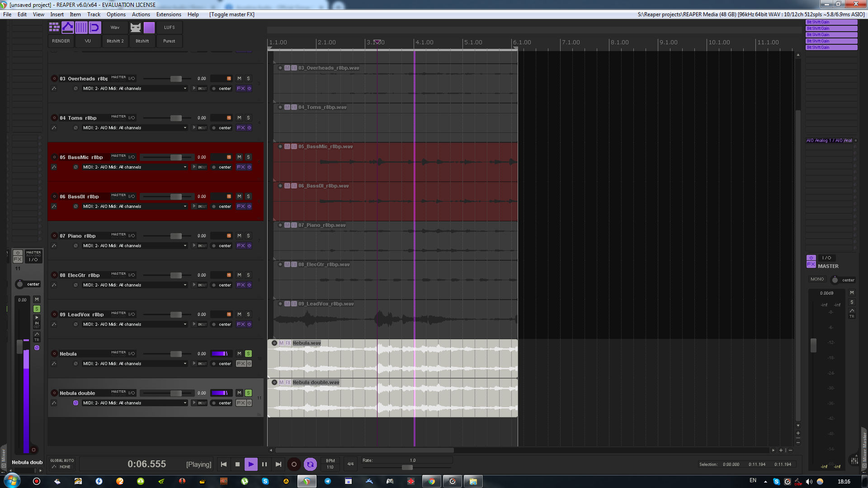
Task: Open MIDI input dropdown on 08 ElecGtr track
Action: pyautogui.click(x=135, y=285)
